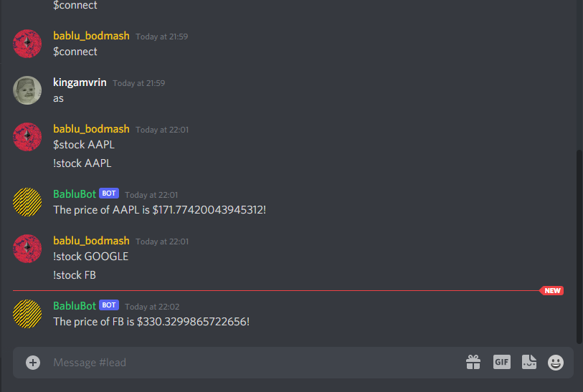
Task: Click bablu_bodmash avatar at 21:59 message
Action: click(x=27, y=44)
